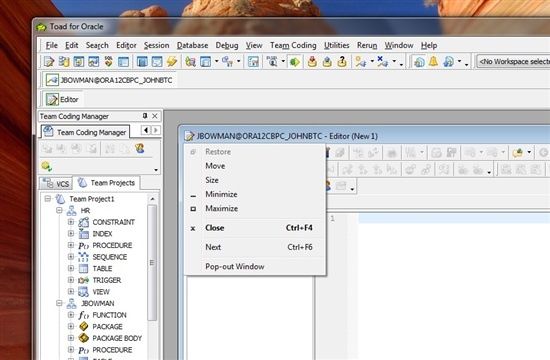The height and width of the screenshot is (360, 550).
Task: Switch to the Team Projects tab
Action: [106, 183]
